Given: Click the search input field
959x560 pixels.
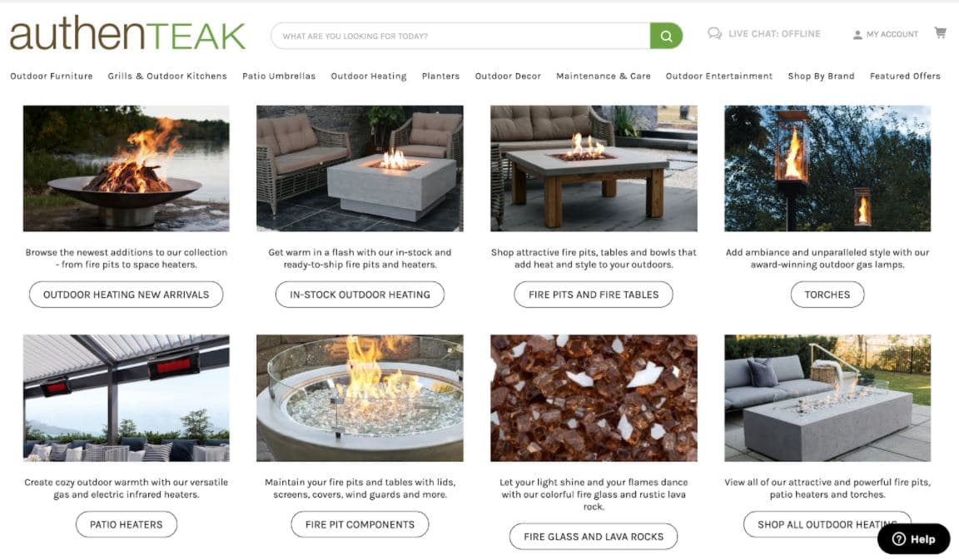Looking at the screenshot, I should (x=460, y=36).
